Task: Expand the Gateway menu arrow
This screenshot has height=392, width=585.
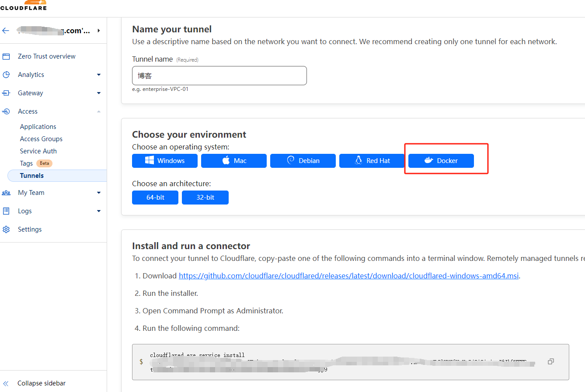Action: pos(99,93)
